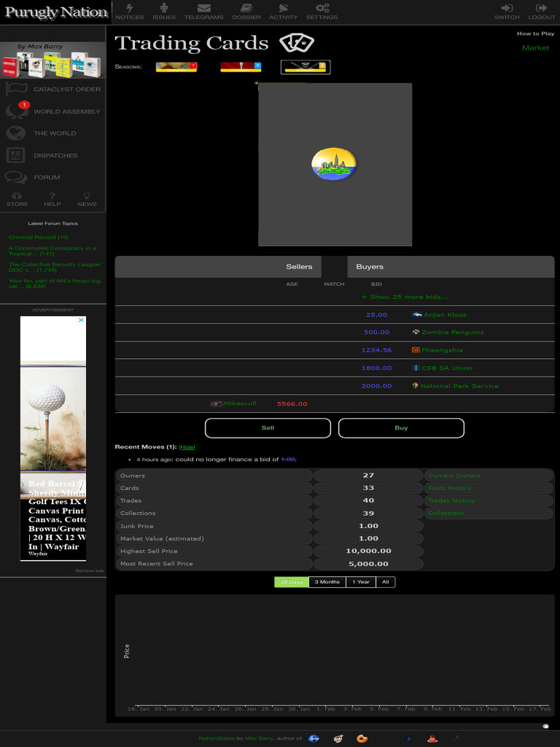The height and width of the screenshot is (747, 560).
Task: Click the 5566.00 ask price
Action: click(292, 404)
